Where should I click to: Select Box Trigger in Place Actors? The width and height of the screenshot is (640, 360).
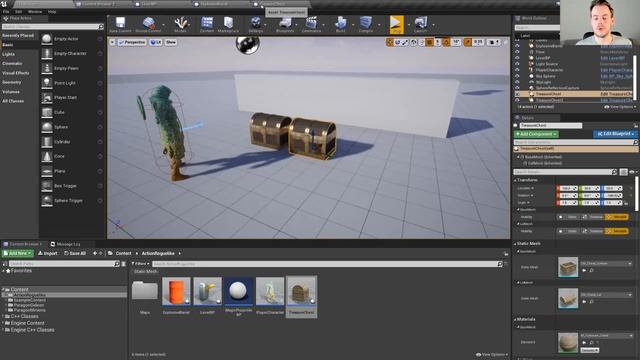pyautogui.click(x=72, y=186)
